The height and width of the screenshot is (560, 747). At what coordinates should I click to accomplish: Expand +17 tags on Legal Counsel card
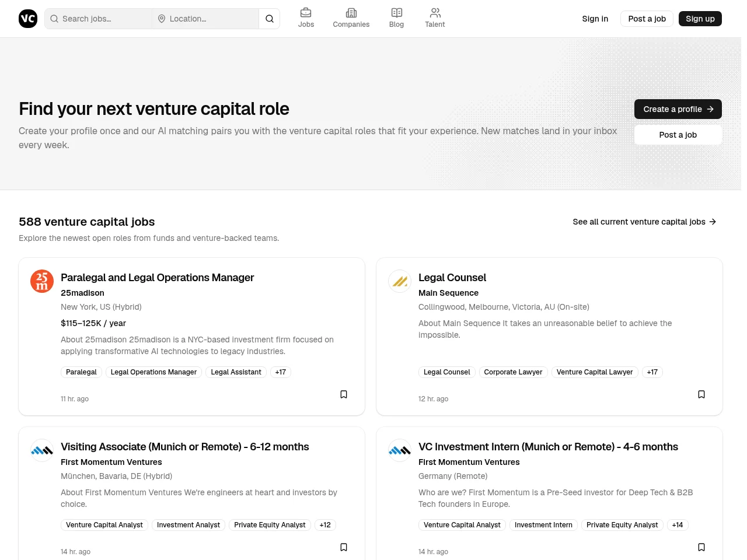click(x=652, y=372)
